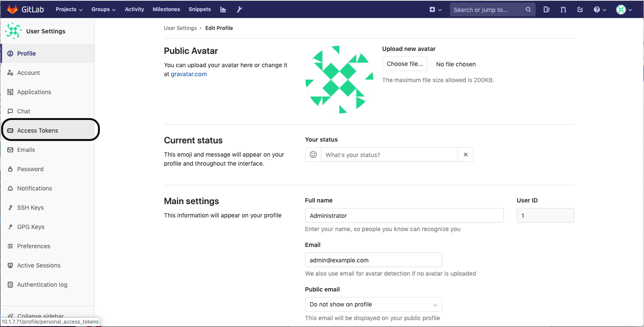Click the search magnifier icon

pos(528,9)
